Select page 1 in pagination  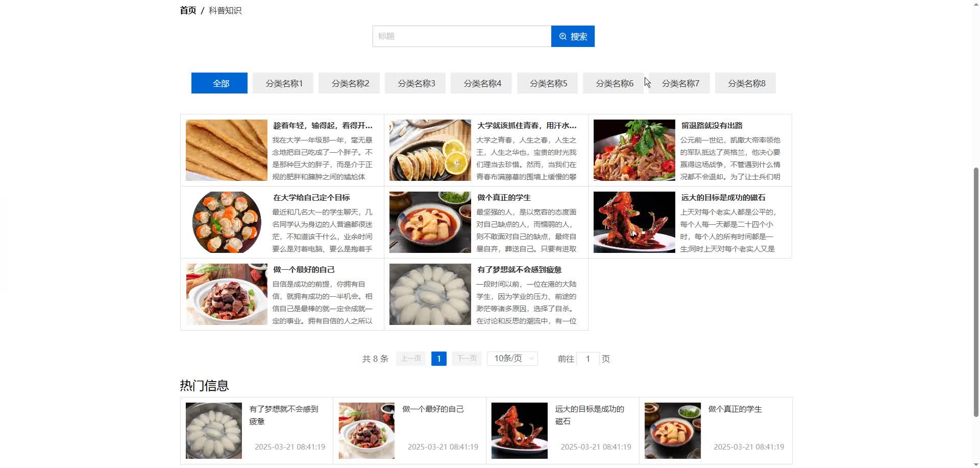(x=438, y=359)
